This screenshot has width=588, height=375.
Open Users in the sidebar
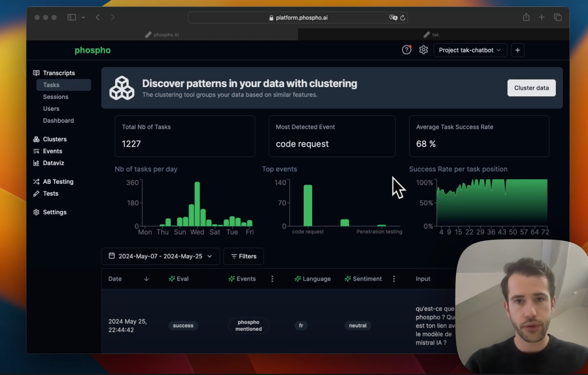[51, 108]
